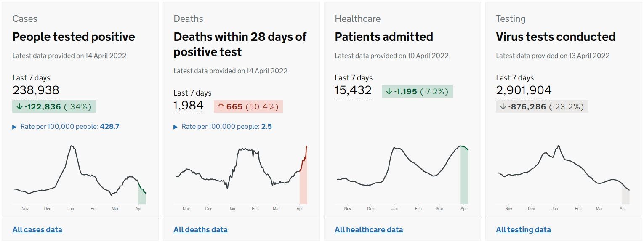Expand Cases rate per 100,000 people triangle
The height and width of the screenshot is (242, 644).
(x=15, y=127)
